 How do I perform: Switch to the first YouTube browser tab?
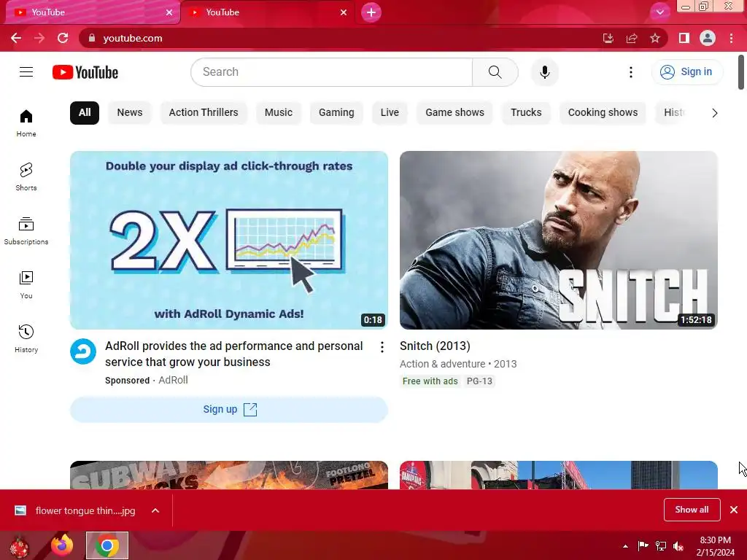click(x=90, y=12)
